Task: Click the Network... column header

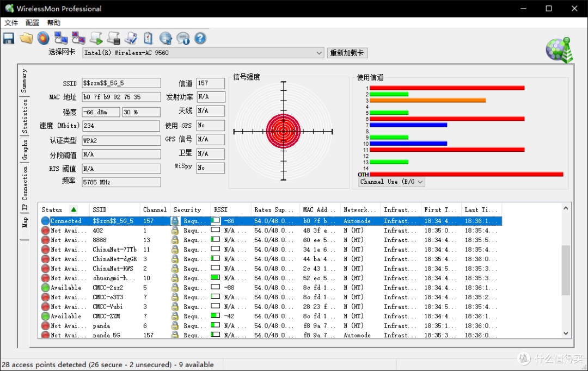Action: [x=360, y=209]
